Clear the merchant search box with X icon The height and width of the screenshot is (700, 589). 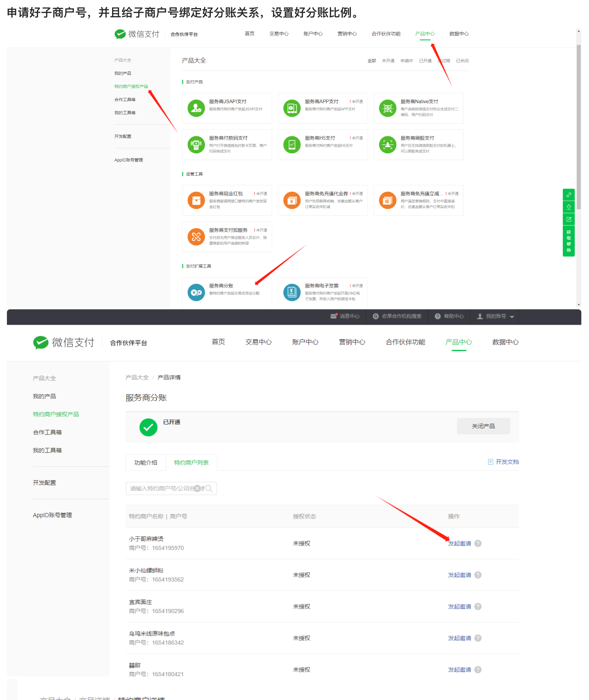197,488
